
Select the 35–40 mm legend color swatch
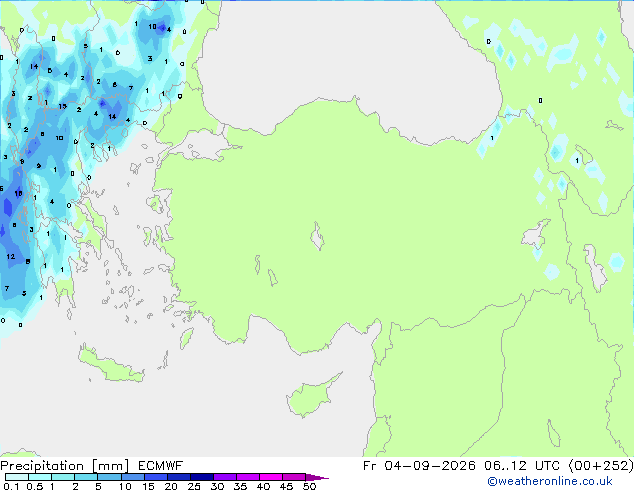coord(248,477)
